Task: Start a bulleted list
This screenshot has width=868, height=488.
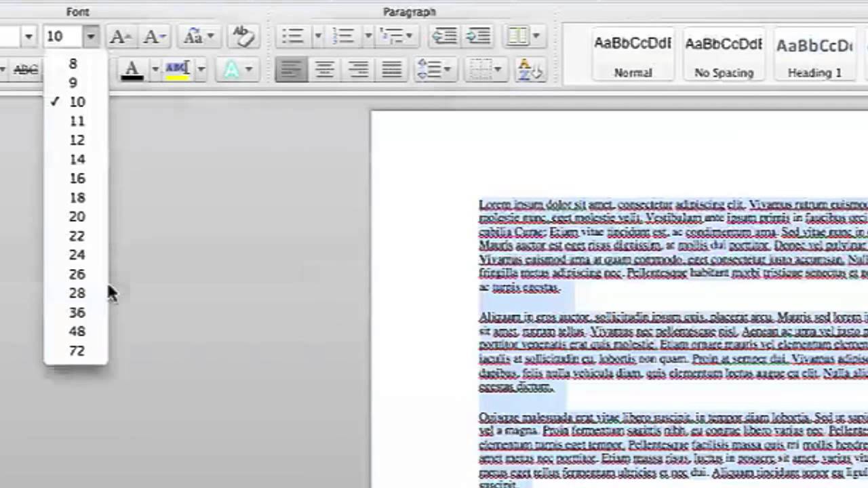Action: click(293, 36)
